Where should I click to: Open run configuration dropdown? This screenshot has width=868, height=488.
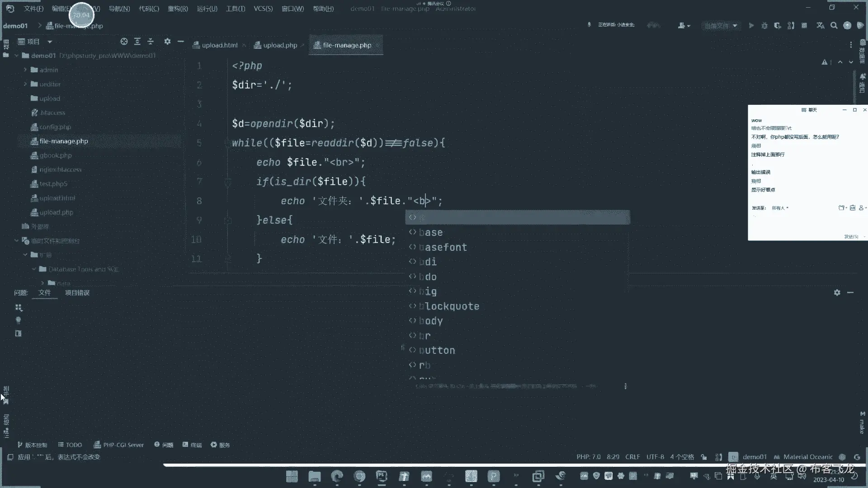pyautogui.click(x=721, y=26)
